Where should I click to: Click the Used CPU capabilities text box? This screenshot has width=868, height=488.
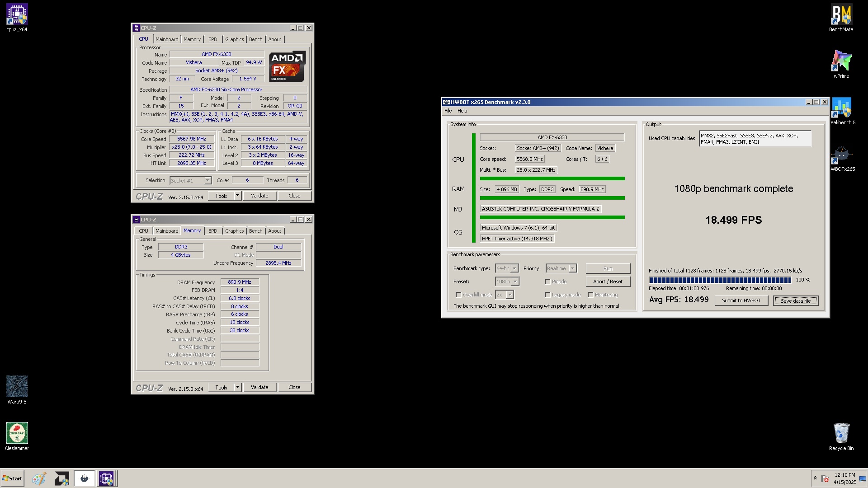pyautogui.click(x=755, y=139)
